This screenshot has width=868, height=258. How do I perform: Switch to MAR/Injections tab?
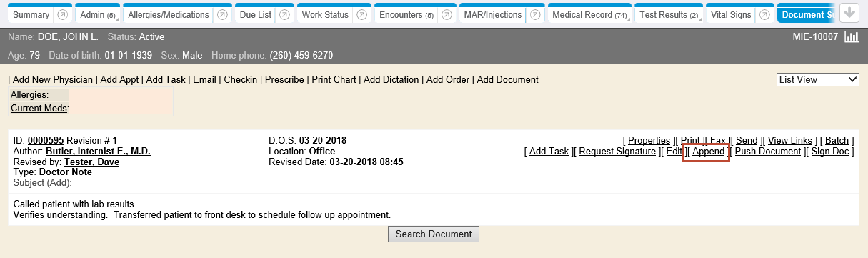[492, 15]
